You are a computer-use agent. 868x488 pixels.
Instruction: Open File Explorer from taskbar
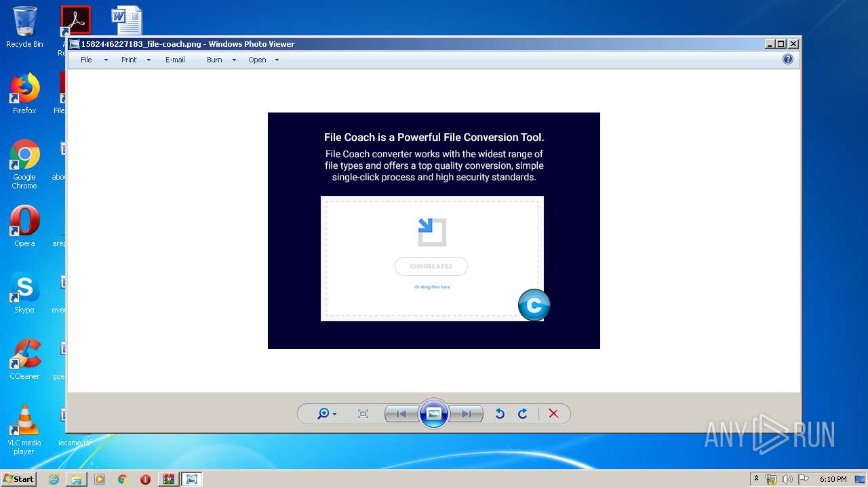77,479
